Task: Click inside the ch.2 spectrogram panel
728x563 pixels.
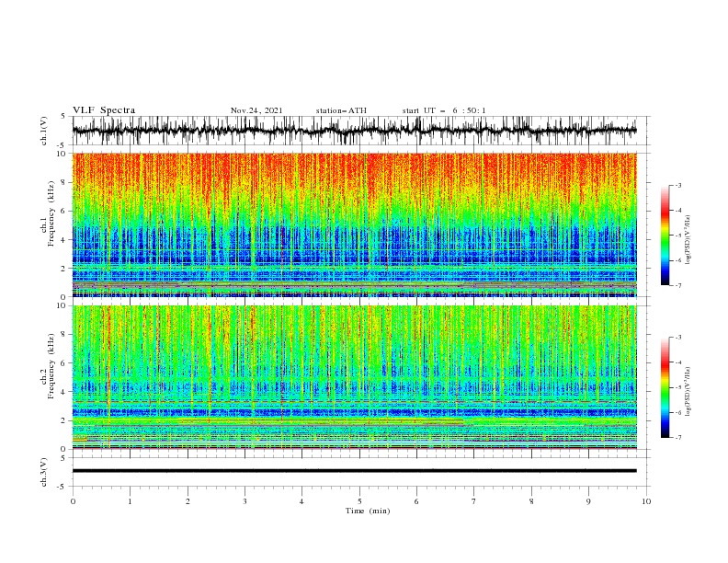Action: pos(354,377)
